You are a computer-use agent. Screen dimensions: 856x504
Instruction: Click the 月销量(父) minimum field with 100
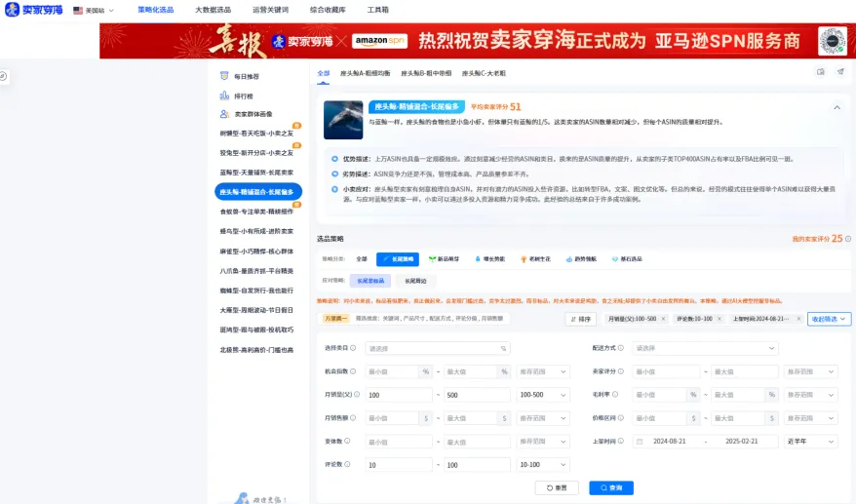(x=399, y=395)
